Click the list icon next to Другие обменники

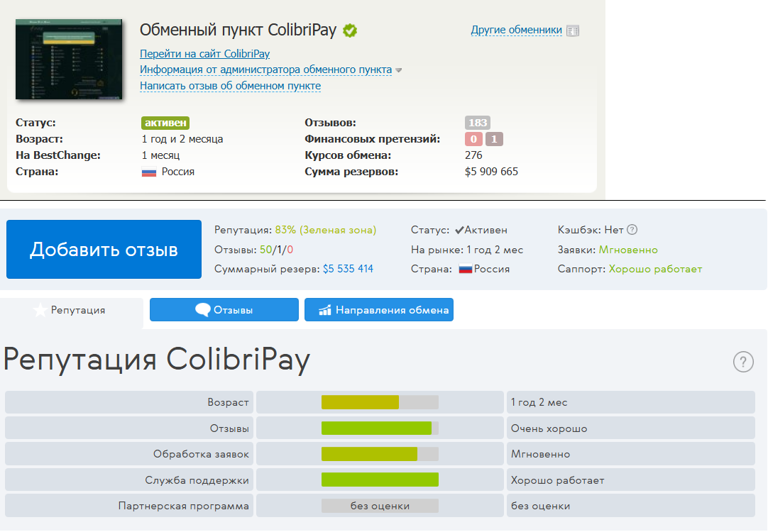(574, 31)
